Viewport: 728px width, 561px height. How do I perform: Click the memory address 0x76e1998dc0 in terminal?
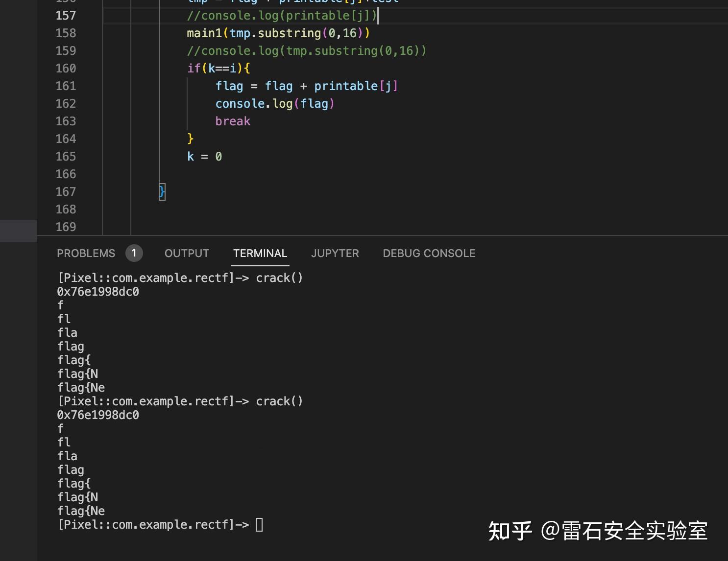[98, 291]
